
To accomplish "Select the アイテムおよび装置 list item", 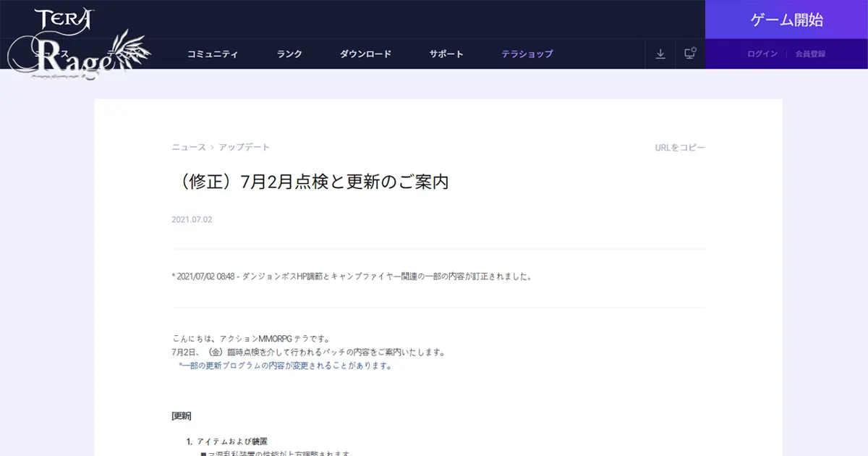I will pos(231,440).
